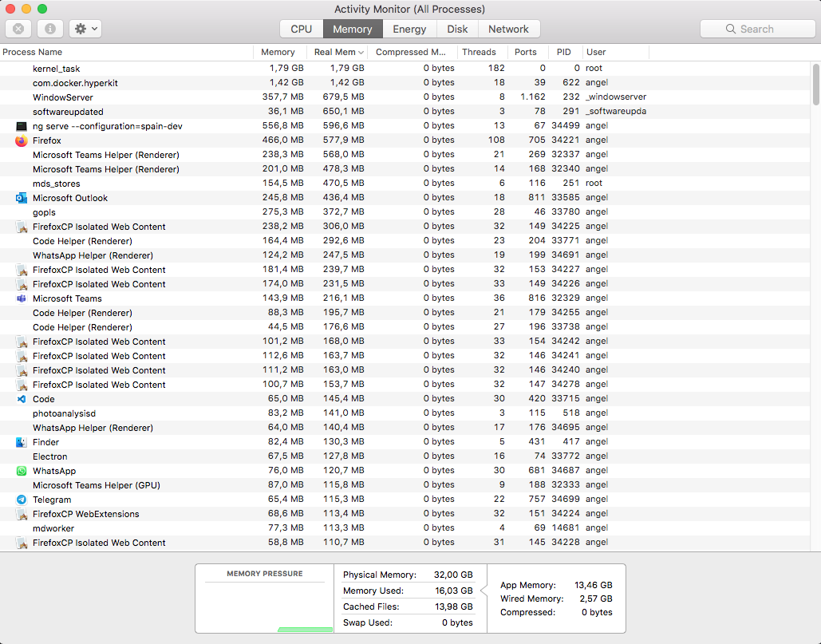The height and width of the screenshot is (644, 821).
Task: Select WhatsApp Helper (Renderer) PID 34695
Action: (x=406, y=427)
